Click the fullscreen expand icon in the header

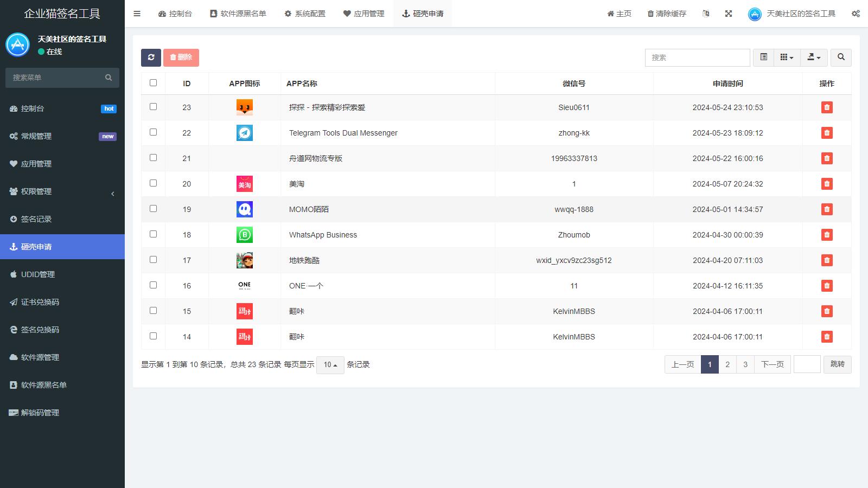pyautogui.click(x=728, y=13)
